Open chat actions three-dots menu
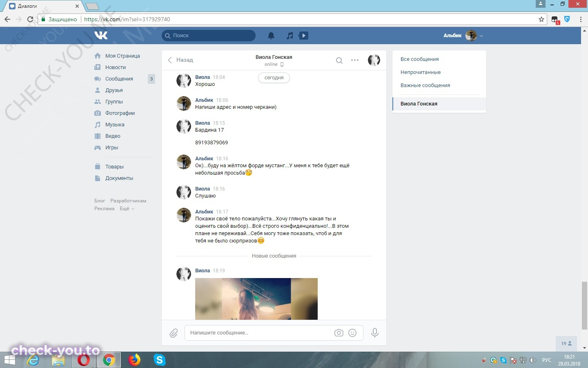 point(355,60)
